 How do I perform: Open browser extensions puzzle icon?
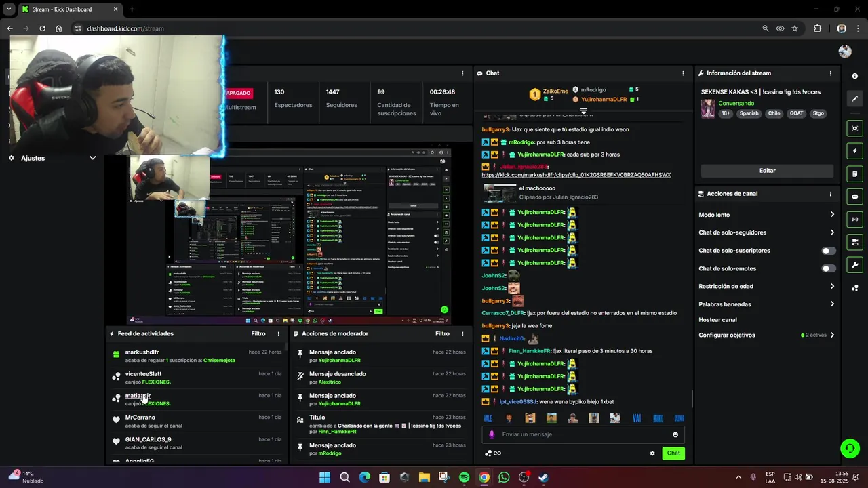tap(817, 28)
